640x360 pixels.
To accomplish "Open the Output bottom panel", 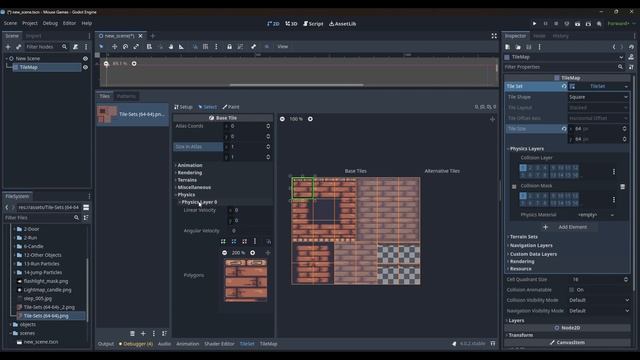I will pyautogui.click(x=106, y=344).
